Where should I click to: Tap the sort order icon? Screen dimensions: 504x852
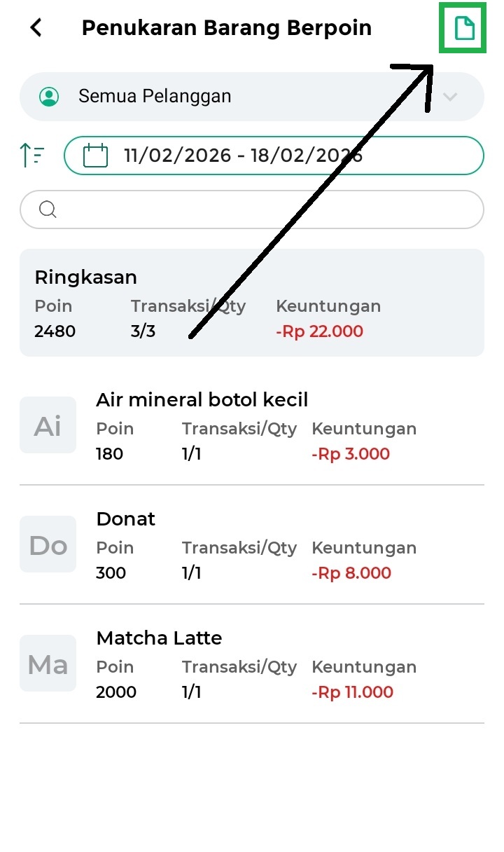[33, 155]
